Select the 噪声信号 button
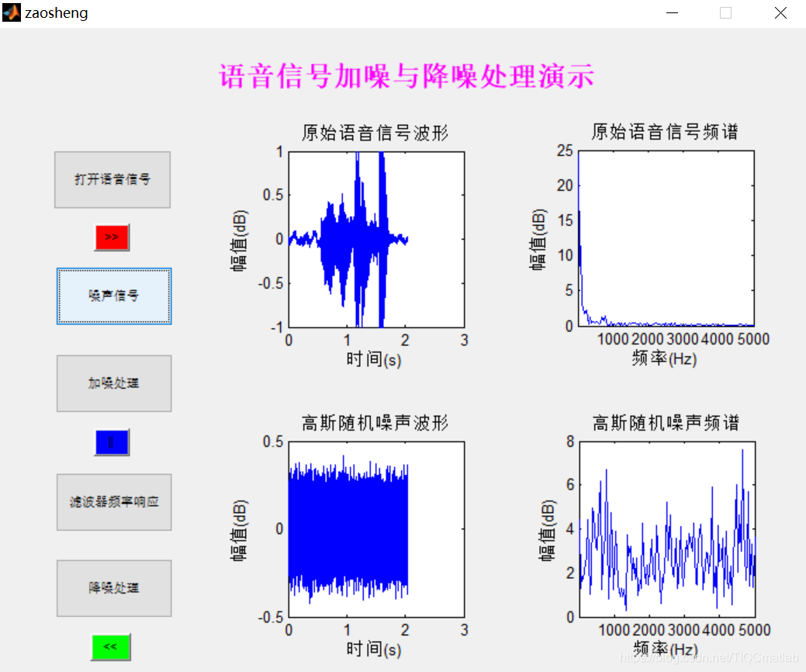806x672 pixels. 114,296
